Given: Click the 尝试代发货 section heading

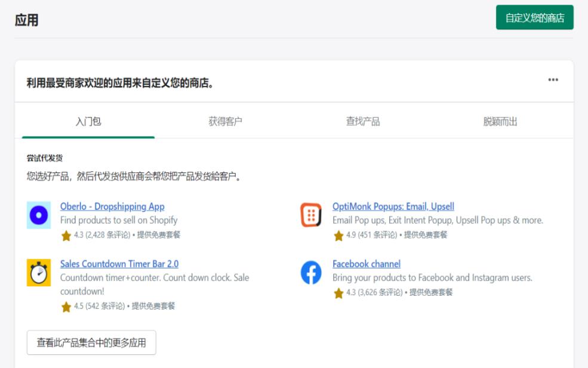Looking at the screenshot, I should click(x=45, y=158).
